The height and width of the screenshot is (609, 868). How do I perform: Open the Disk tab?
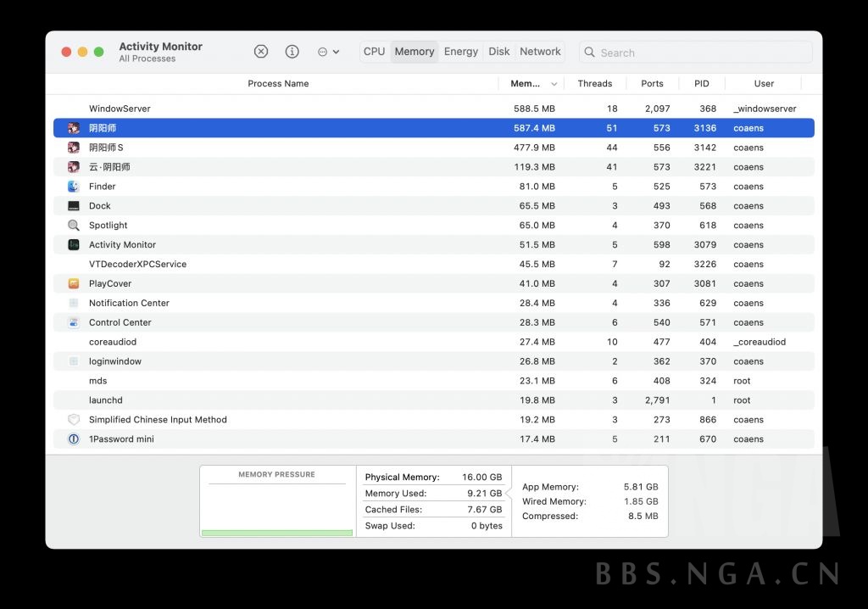(x=499, y=52)
